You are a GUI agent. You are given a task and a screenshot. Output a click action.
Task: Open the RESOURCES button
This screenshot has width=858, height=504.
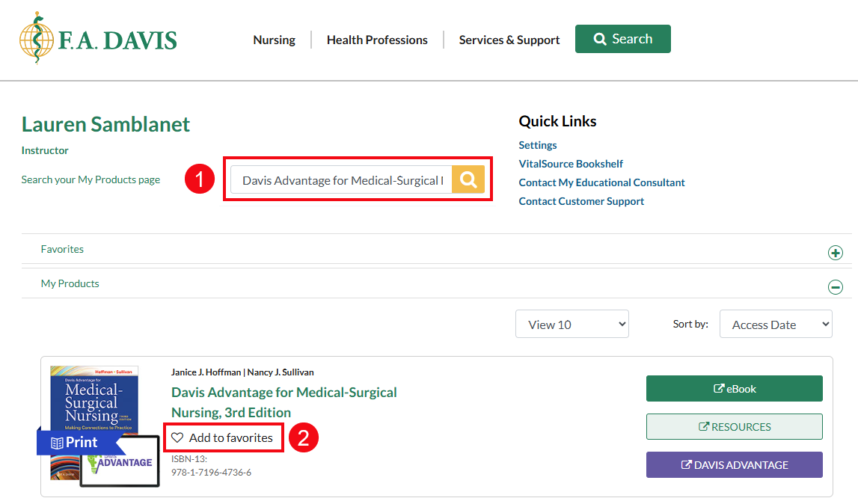734,426
